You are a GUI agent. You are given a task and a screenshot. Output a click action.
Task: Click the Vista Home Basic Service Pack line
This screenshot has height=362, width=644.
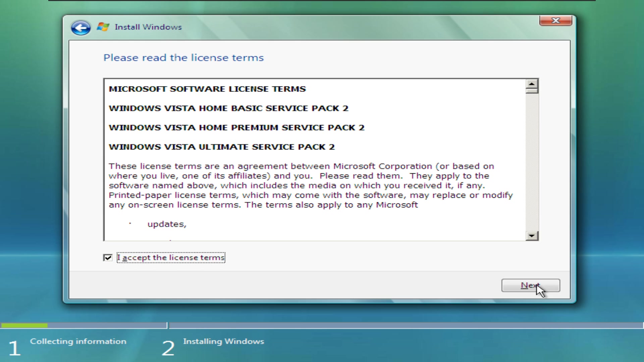[x=228, y=109]
